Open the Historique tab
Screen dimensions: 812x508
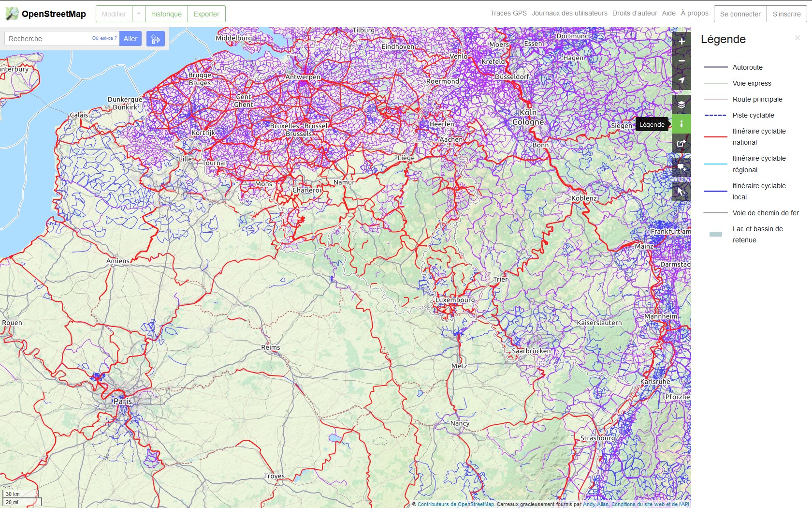[x=166, y=14]
